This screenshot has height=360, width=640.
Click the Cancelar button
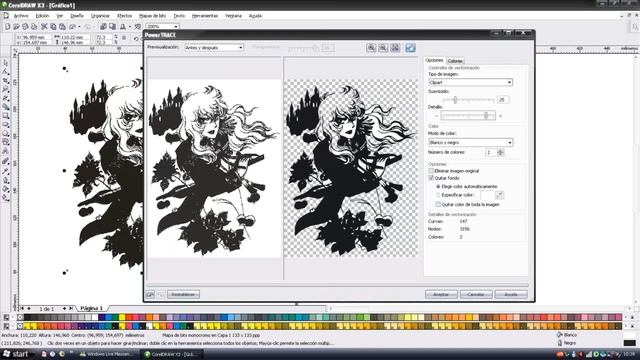click(476, 294)
